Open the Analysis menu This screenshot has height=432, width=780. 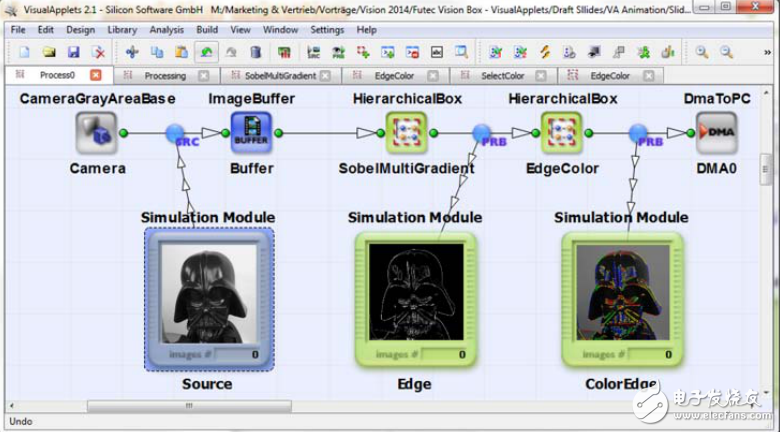tap(166, 30)
